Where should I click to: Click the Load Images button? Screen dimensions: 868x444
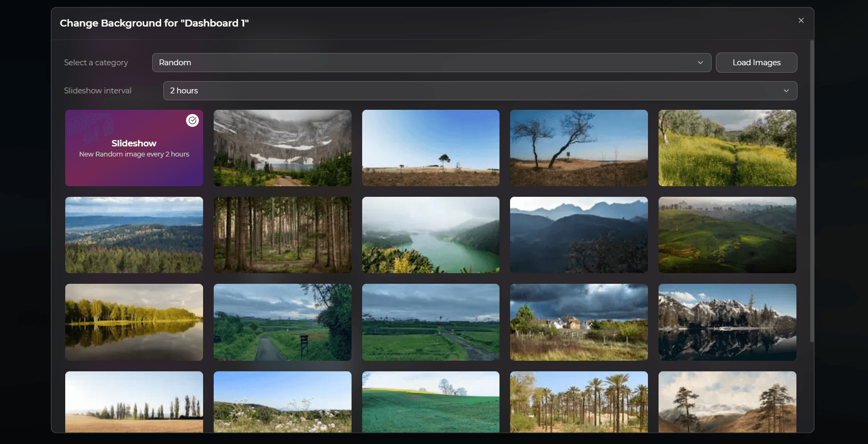(756, 63)
